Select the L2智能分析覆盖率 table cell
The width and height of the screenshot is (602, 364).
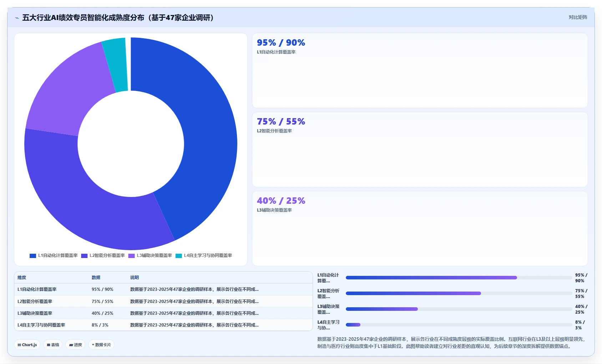tap(35, 302)
